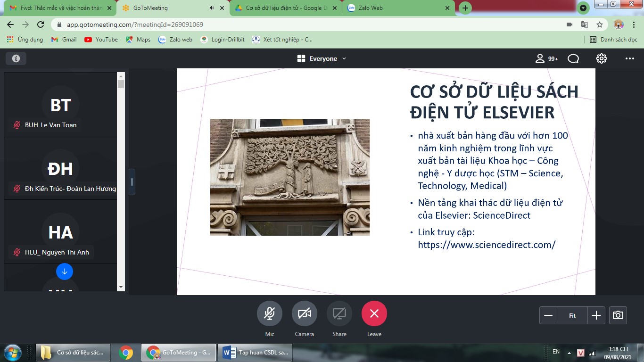644x362 pixels.
Task: Click attendee panel scrollbar up arrow
Action: (x=121, y=76)
